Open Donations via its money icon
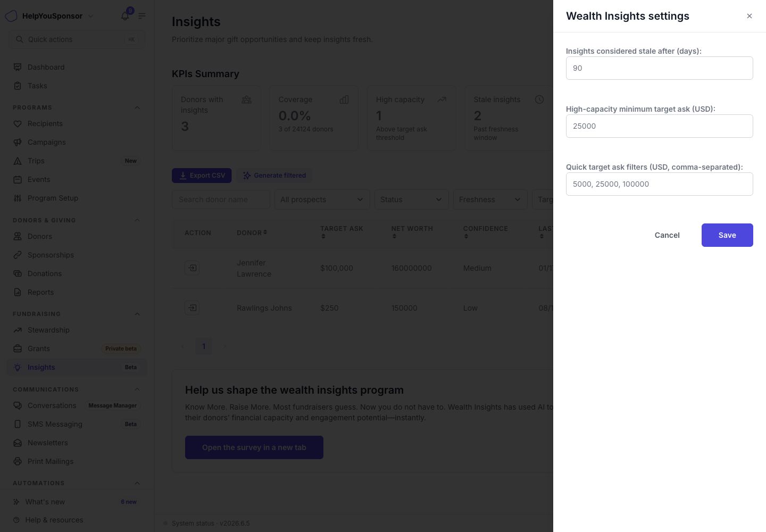The width and height of the screenshot is (766, 532). click(x=18, y=273)
